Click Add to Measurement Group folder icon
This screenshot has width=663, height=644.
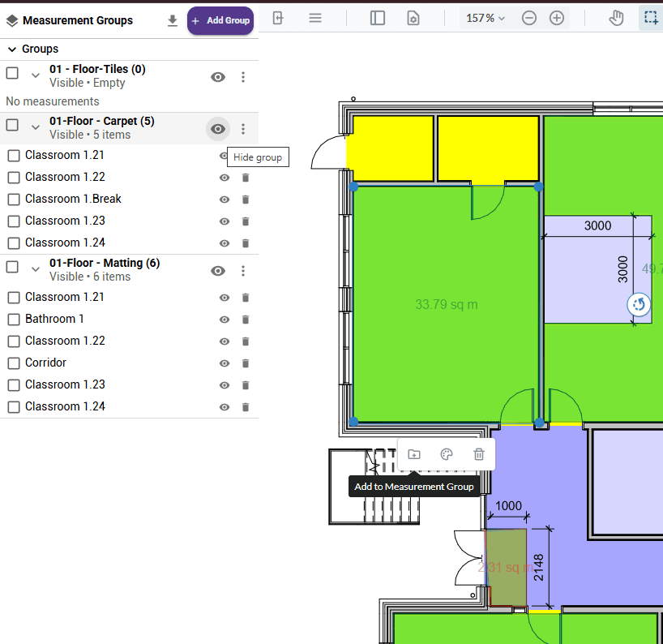[414, 454]
